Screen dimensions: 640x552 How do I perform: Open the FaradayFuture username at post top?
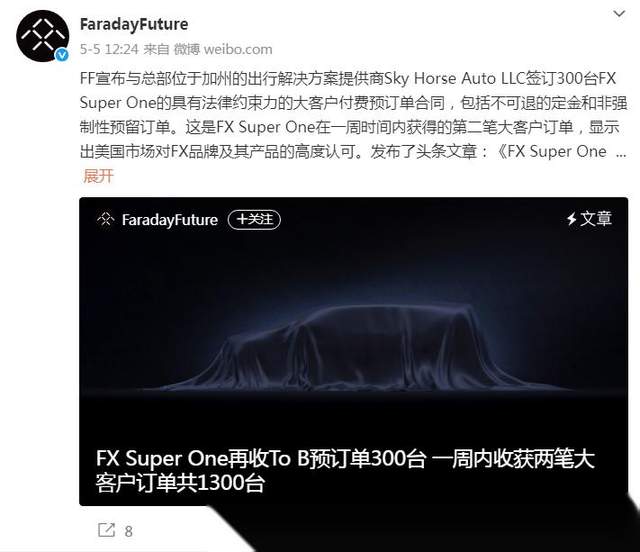pos(134,24)
